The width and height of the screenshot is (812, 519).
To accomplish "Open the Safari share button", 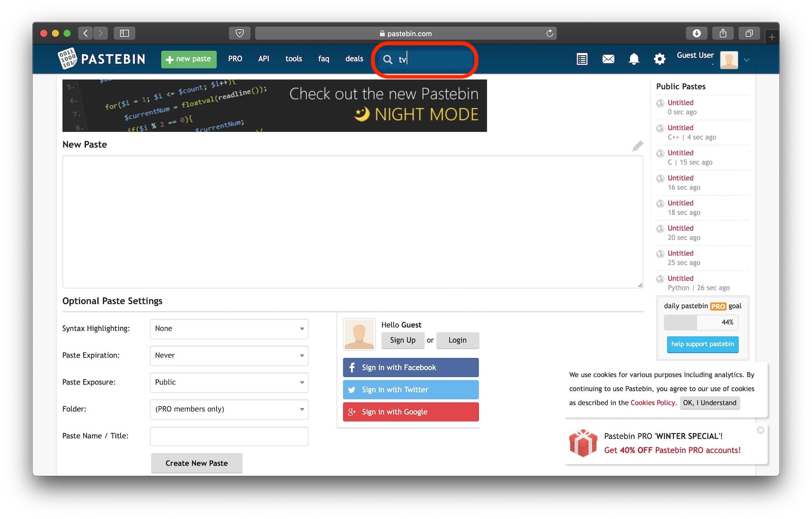I will [723, 34].
